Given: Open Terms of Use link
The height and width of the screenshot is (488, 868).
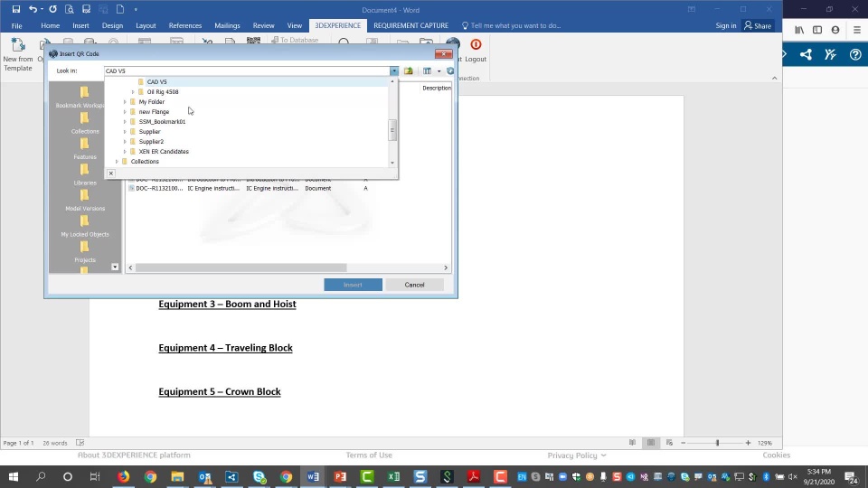Looking at the screenshot, I should [369, 455].
